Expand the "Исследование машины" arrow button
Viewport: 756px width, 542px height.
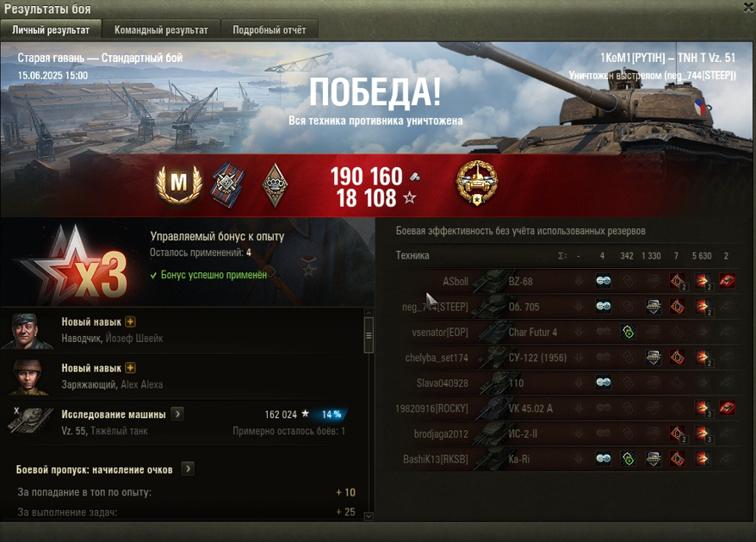[x=177, y=414]
